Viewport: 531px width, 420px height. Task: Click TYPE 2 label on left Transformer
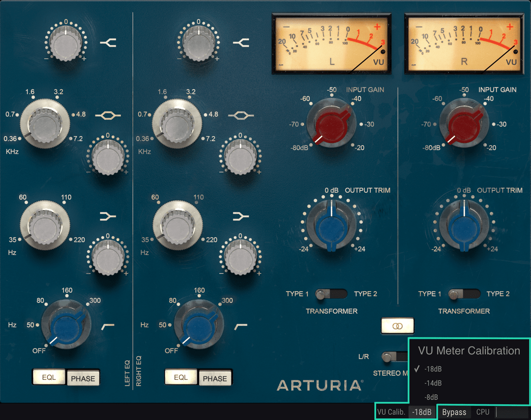pos(365,294)
